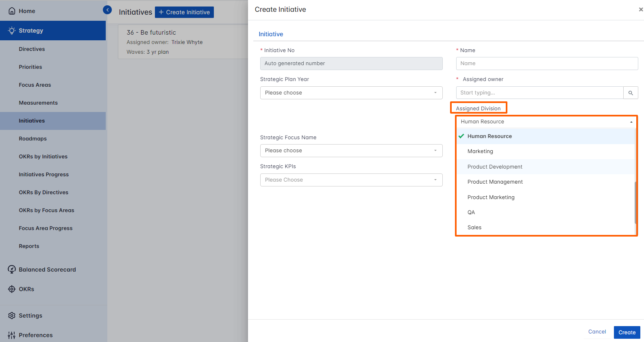Image resolution: width=644 pixels, height=342 pixels.
Task: Choose Product Management division option
Action: pos(495,182)
